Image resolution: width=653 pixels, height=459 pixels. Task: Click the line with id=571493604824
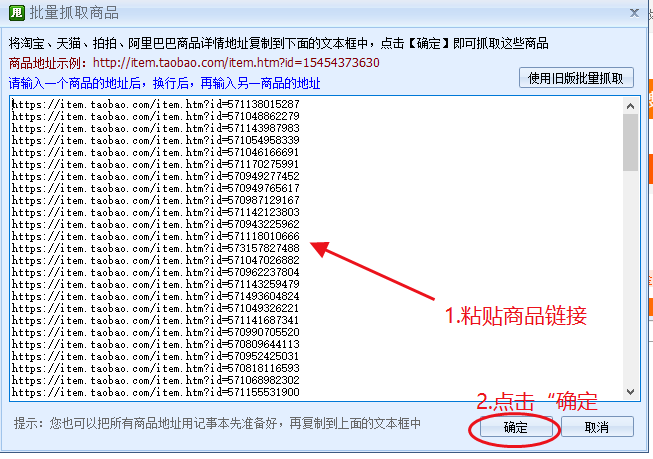coord(156,297)
